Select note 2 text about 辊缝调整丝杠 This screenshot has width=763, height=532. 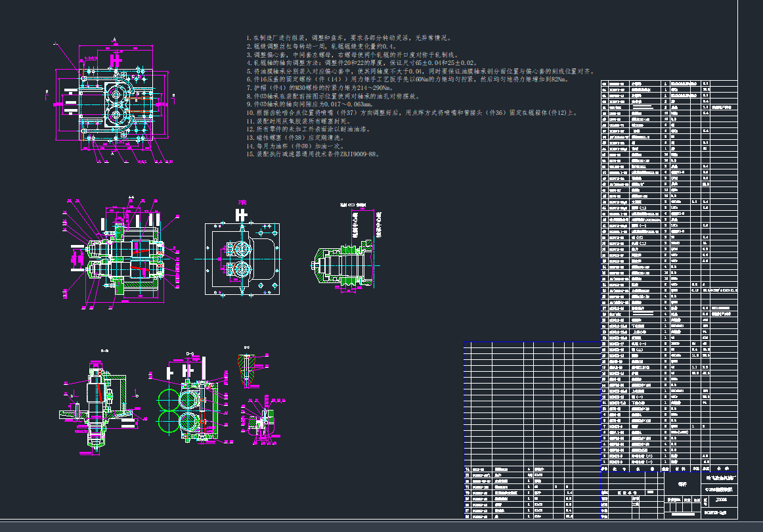pos(322,46)
